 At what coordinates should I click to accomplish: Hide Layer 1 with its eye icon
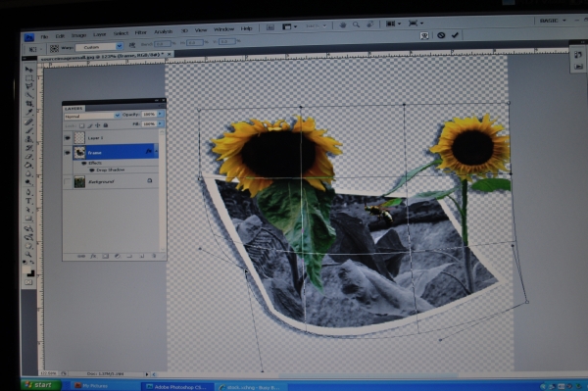[x=67, y=138]
